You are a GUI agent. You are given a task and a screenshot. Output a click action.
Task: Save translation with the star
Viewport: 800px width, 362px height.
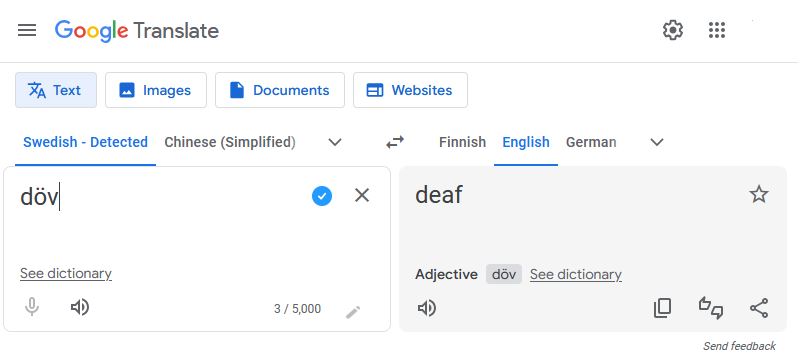point(759,194)
